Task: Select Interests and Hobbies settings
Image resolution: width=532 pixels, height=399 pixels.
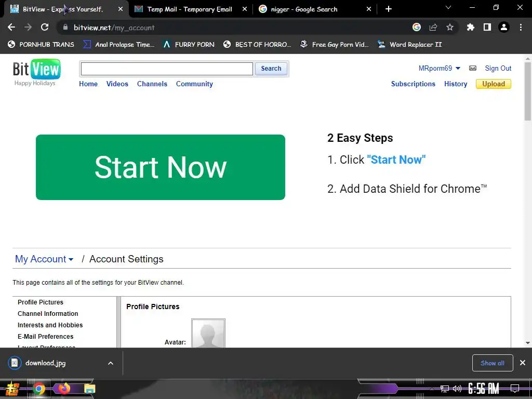Action: pos(50,325)
